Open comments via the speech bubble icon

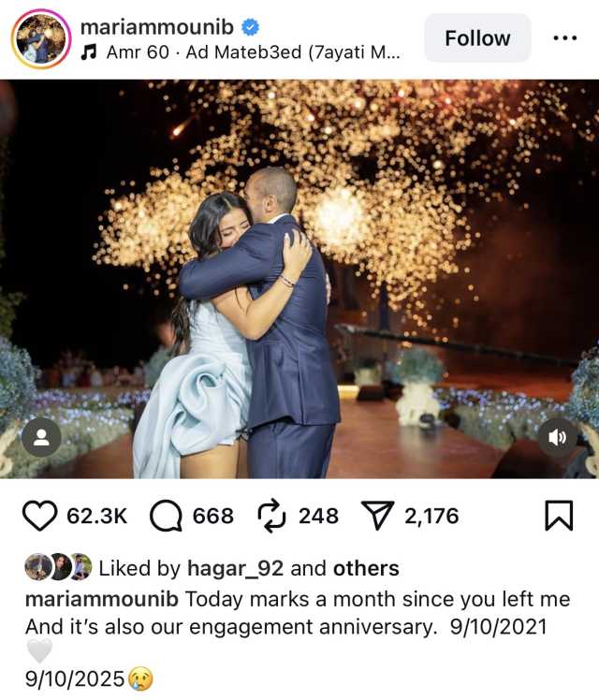click(166, 516)
